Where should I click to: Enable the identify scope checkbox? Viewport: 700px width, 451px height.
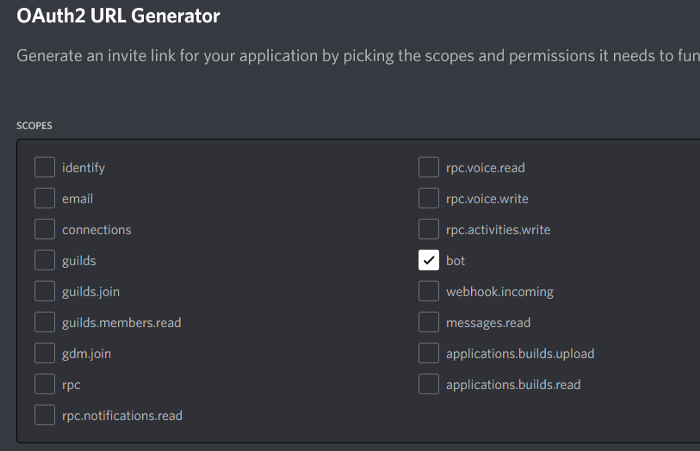pyautogui.click(x=44, y=168)
